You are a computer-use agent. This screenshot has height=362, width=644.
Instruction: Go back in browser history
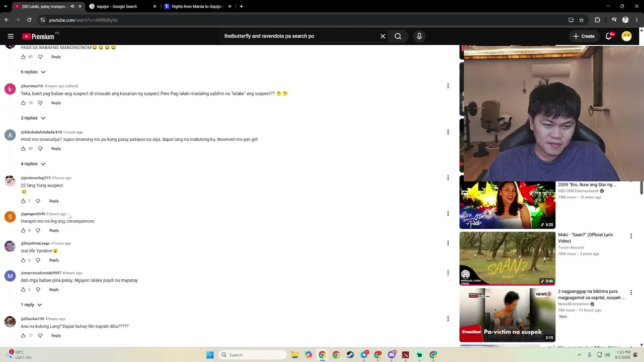pos(7,20)
